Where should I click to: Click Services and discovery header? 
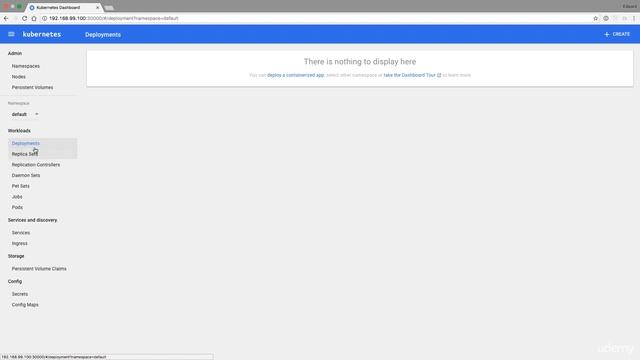[x=32, y=220]
